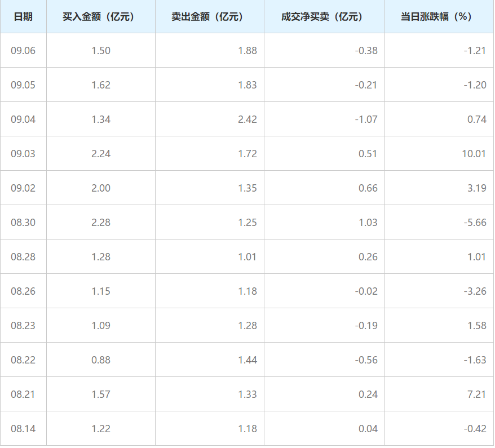This screenshot has height=448, width=495.
Task: Click the 0.04 net trade value
Action: point(368,429)
